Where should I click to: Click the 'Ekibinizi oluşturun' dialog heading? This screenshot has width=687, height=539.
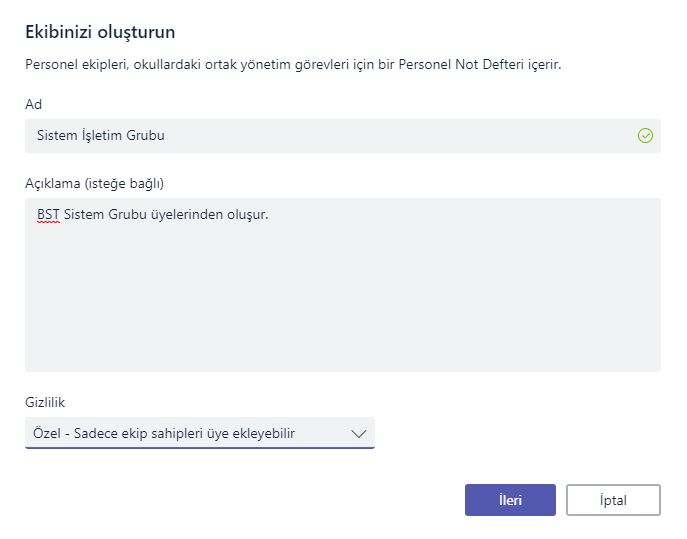100,32
